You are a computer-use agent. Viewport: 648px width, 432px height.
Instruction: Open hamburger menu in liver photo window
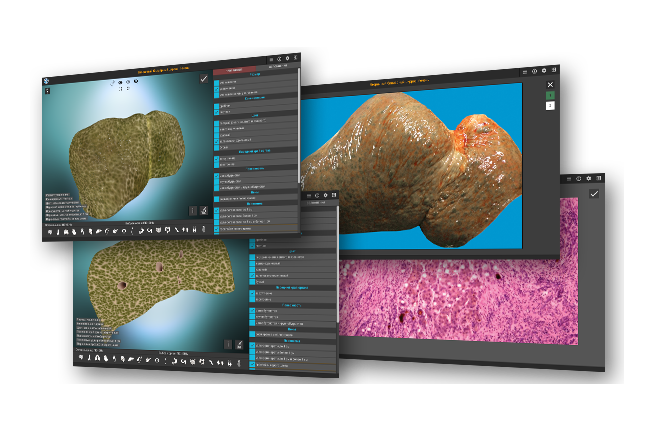[527, 71]
